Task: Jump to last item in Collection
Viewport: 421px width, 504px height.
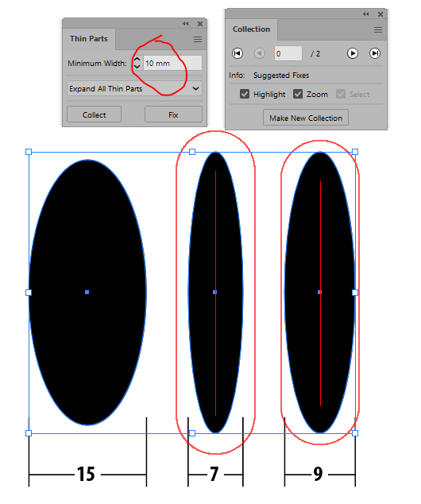Action: 375,53
